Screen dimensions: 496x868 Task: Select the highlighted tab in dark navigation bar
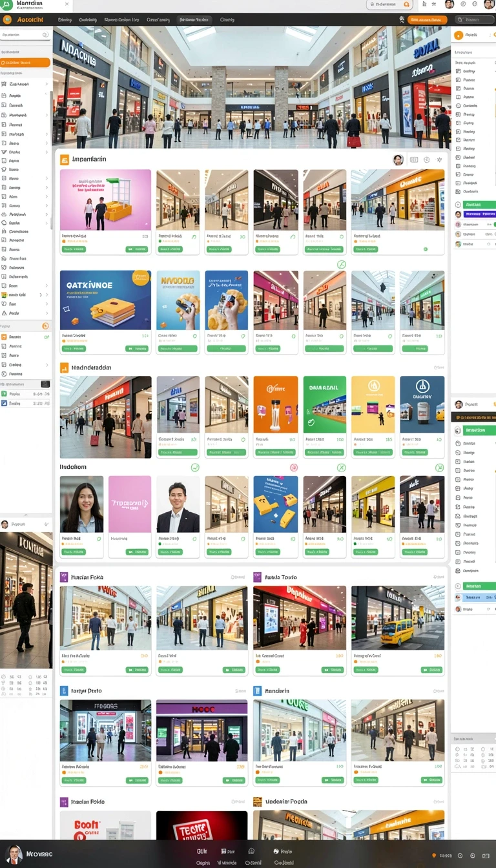tap(194, 20)
